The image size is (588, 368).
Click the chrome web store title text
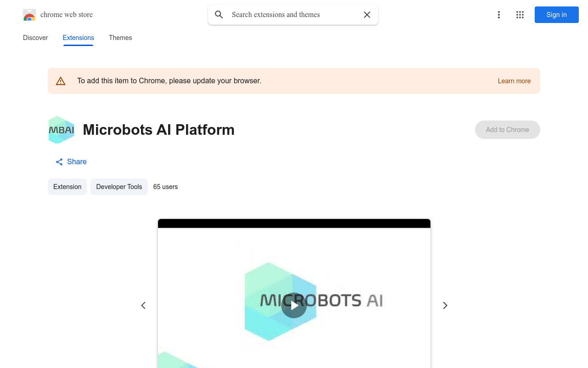pos(67,15)
